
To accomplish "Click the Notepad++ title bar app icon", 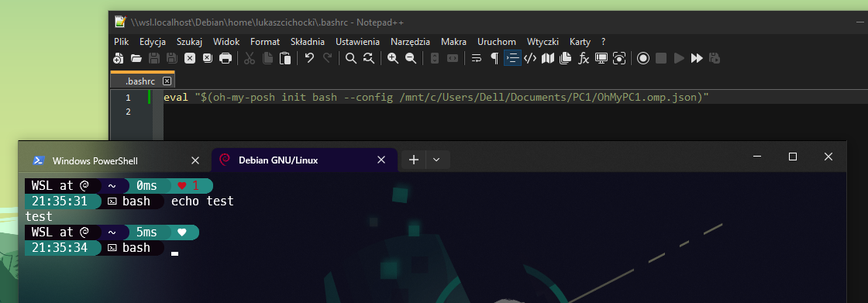I will pos(120,22).
